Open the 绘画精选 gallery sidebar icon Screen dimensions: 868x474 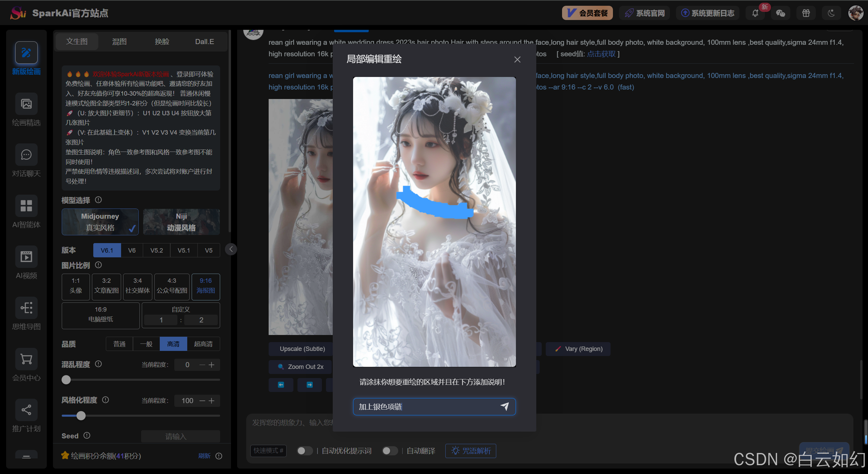pos(26,104)
